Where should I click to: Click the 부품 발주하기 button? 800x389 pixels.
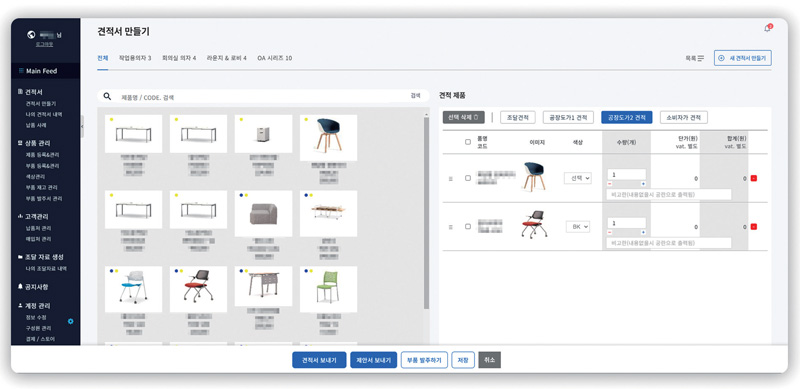click(424, 360)
